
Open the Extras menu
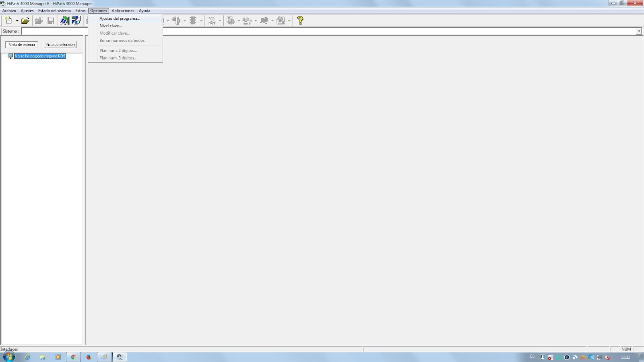[x=80, y=11]
